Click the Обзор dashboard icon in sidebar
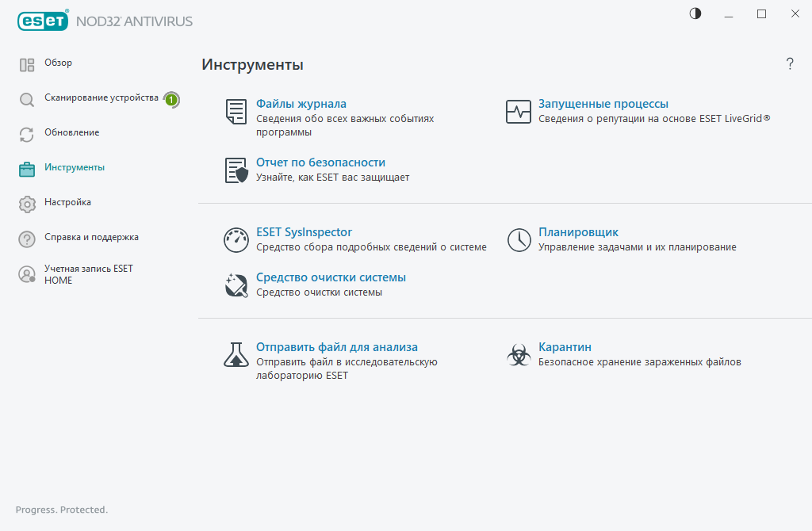The width and height of the screenshot is (812, 531). [x=27, y=65]
